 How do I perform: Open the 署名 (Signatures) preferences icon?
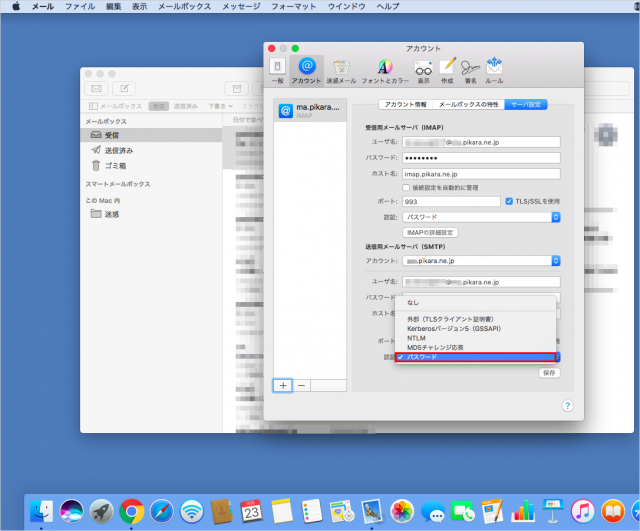(471, 69)
